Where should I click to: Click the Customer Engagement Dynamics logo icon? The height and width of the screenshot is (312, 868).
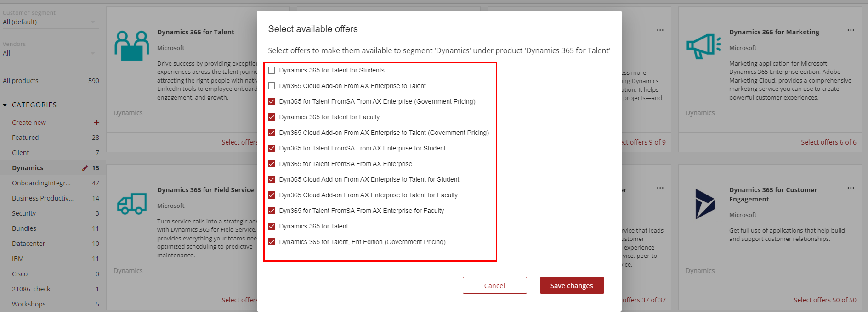point(705,204)
